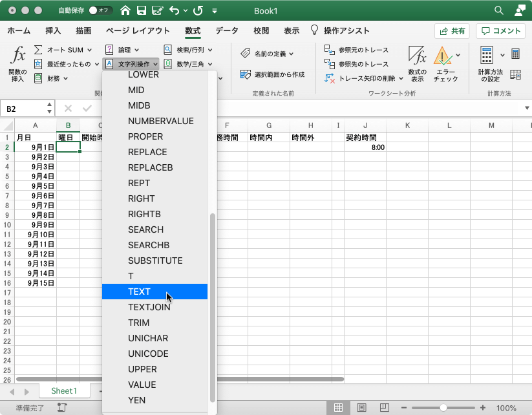
Task: Click the zoom in plus button
Action: click(483, 407)
